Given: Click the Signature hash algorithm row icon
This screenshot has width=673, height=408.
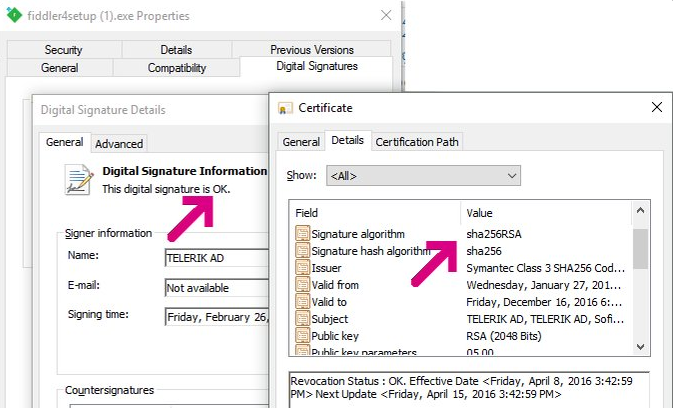Looking at the screenshot, I should point(302,251).
